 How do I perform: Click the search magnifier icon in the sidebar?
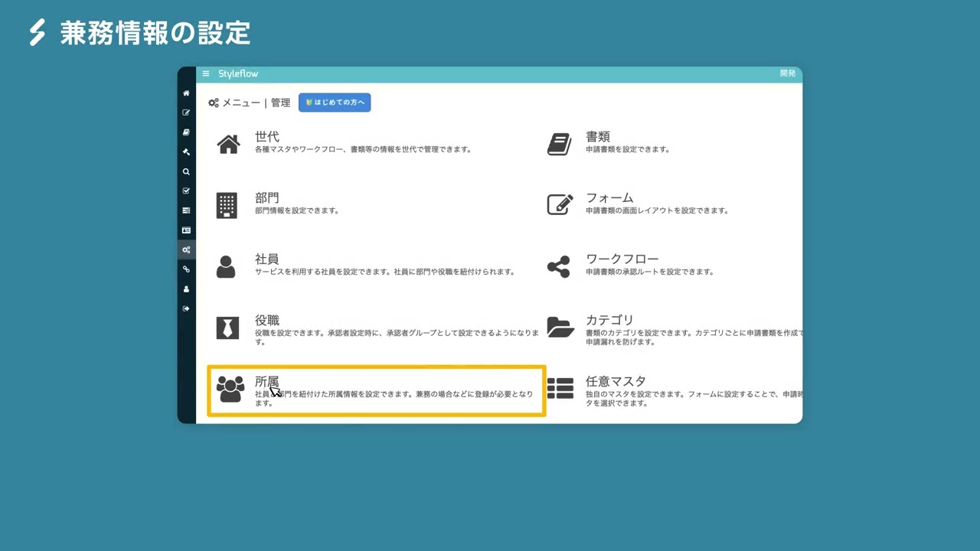[x=186, y=171]
